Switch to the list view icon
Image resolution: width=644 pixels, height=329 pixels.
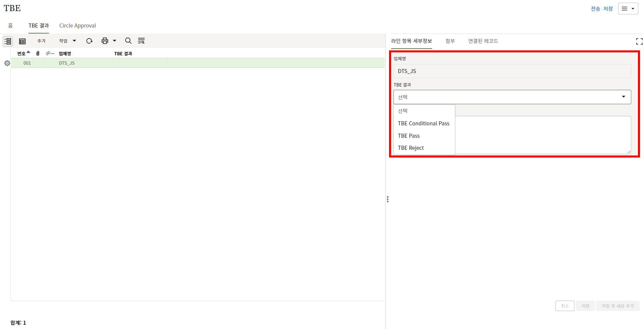(x=8, y=41)
